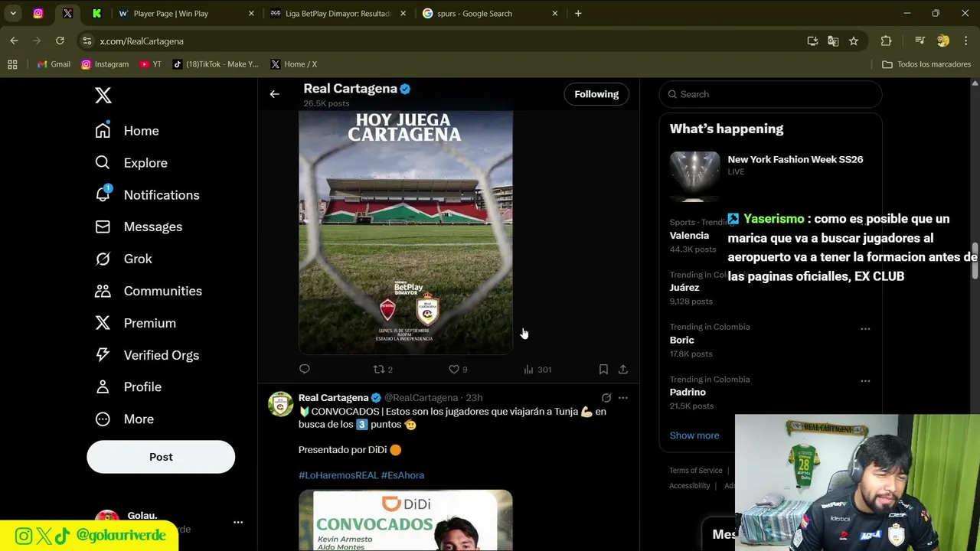Open the bookmarks apps grid icon
This screenshot has height=551, width=980.
[x=12, y=64]
